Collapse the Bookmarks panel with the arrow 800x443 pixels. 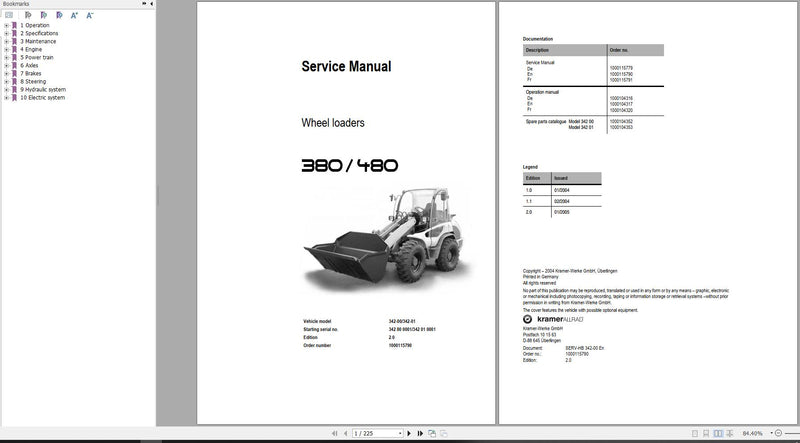(152, 4)
